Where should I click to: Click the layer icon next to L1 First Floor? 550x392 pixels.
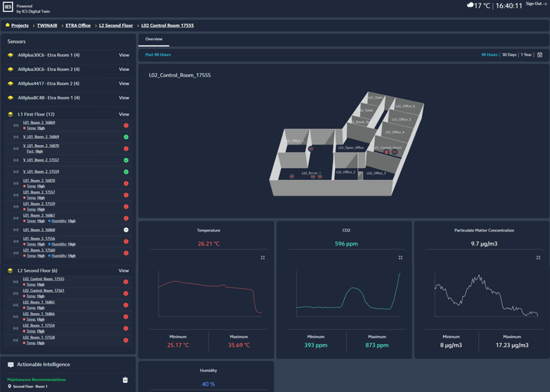tap(11, 114)
